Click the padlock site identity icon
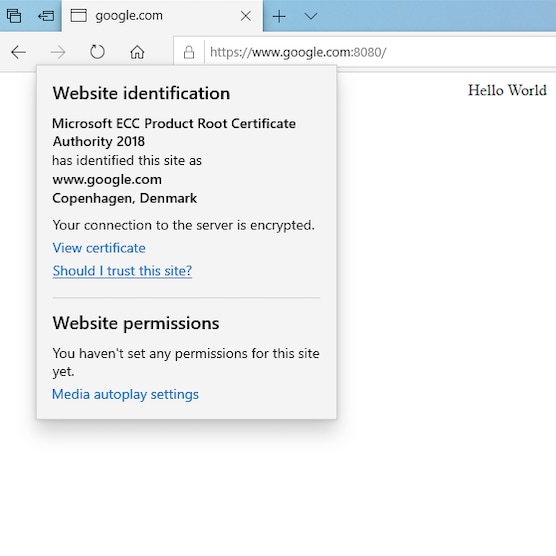Image resolution: width=556 pixels, height=556 pixels. [189, 52]
